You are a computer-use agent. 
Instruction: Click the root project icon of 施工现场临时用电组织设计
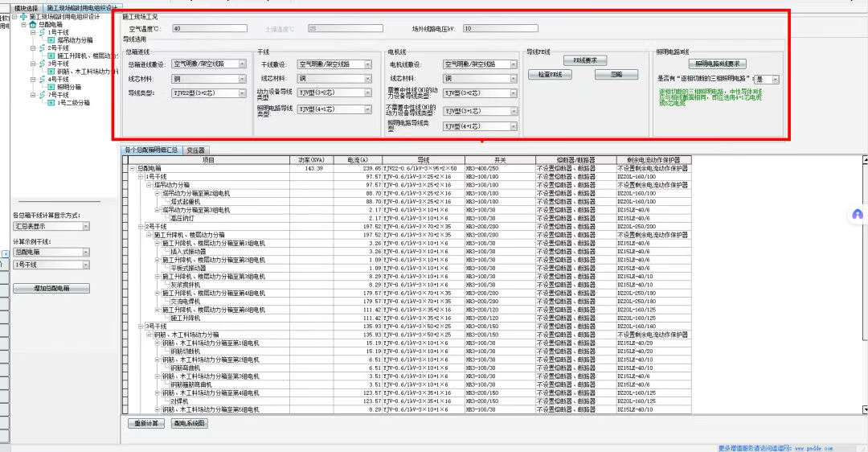[23, 16]
